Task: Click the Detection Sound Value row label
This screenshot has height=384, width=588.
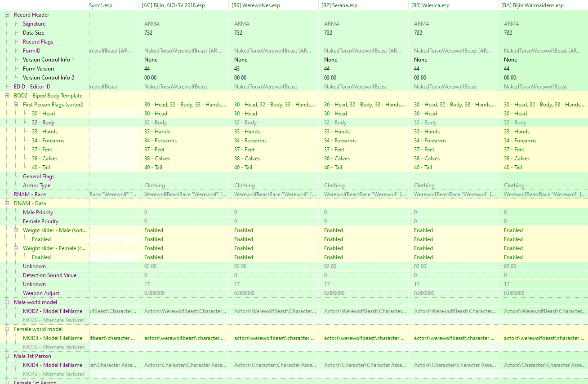Action: (x=49, y=275)
